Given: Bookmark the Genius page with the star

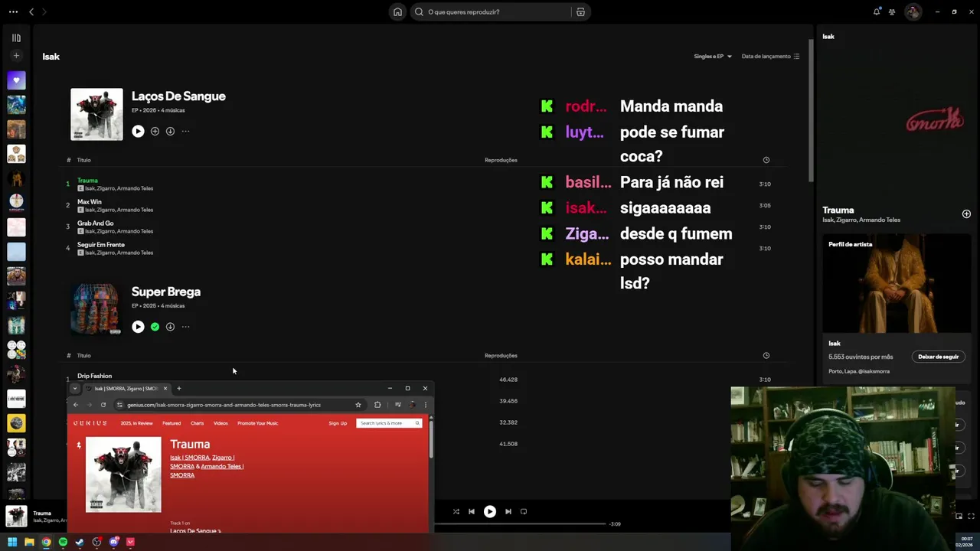Looking at the screenshot, I should 358,405.
